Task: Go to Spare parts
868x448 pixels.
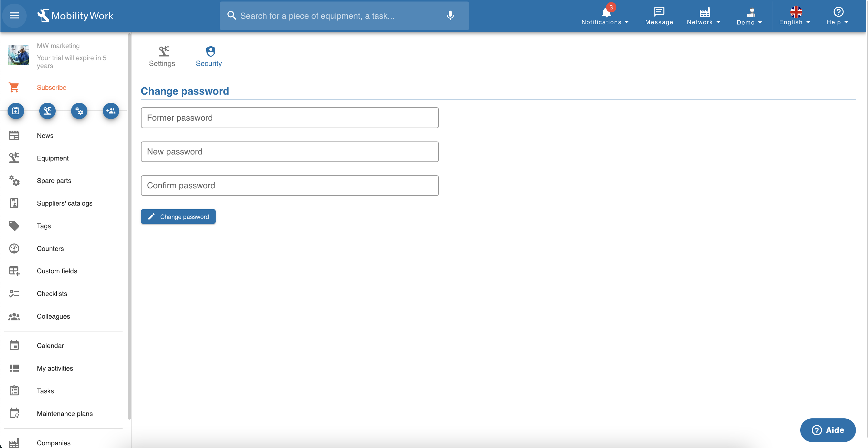Action: coord(54,180)
